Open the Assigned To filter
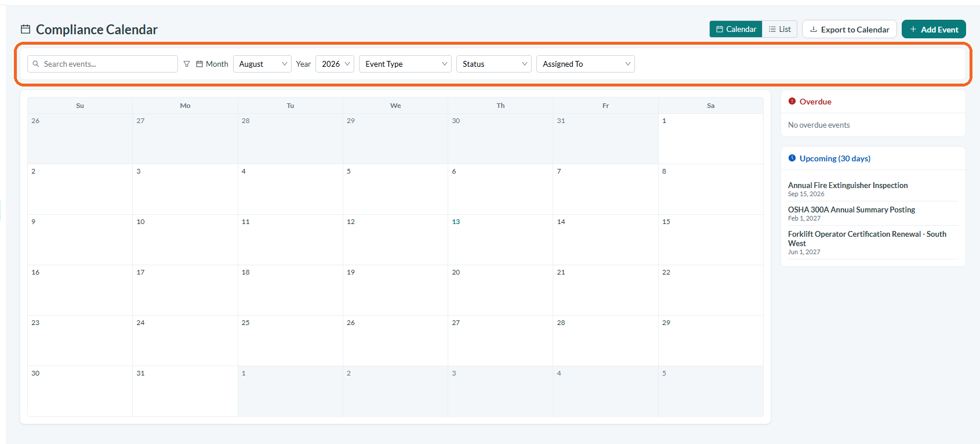This screenshot has height=444, width=980. (586, 64)
